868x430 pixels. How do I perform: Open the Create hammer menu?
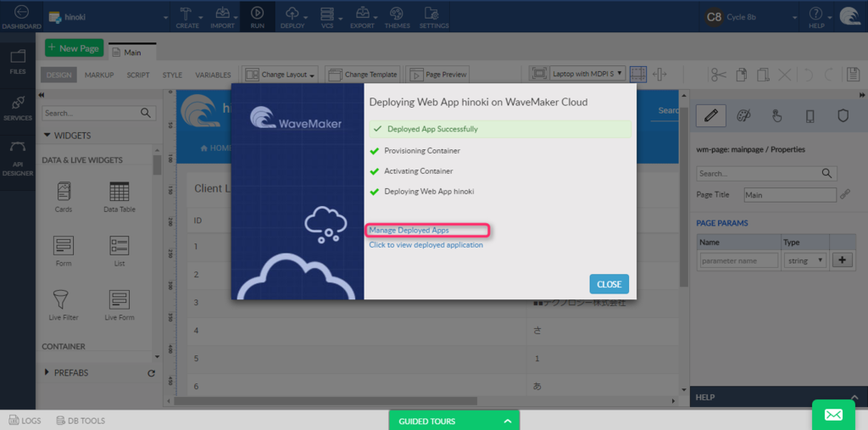coord(187,17)
